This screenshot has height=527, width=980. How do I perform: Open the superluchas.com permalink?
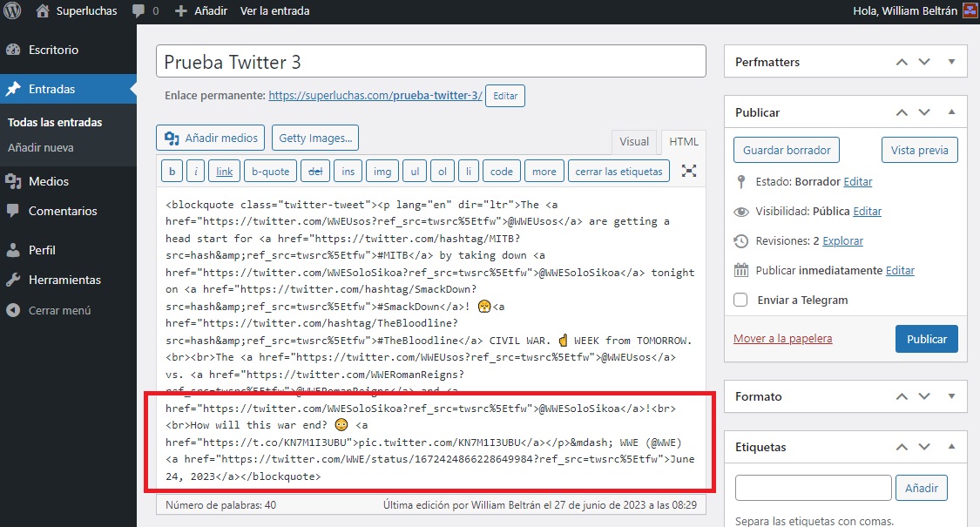375,96
